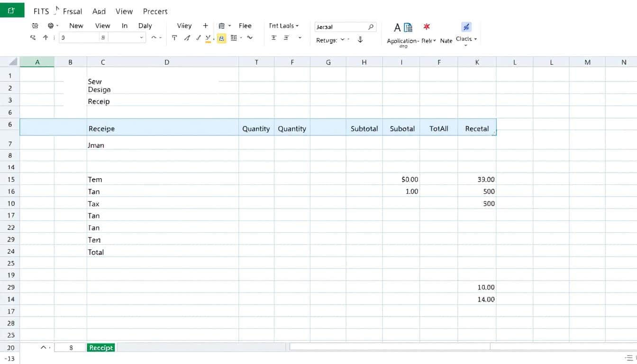
Task: Click the Recetal header cell
Action: click(477, 128)
